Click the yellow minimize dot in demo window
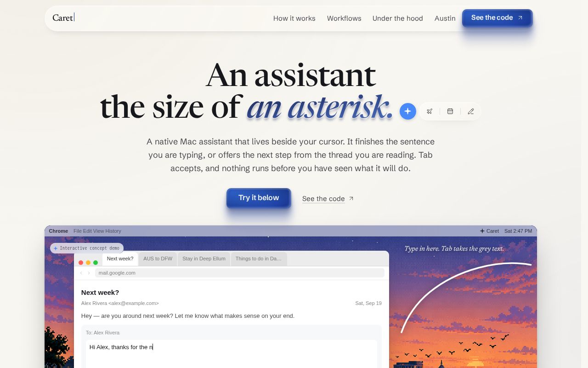588x368 pixels. click(x=88, y=263)
